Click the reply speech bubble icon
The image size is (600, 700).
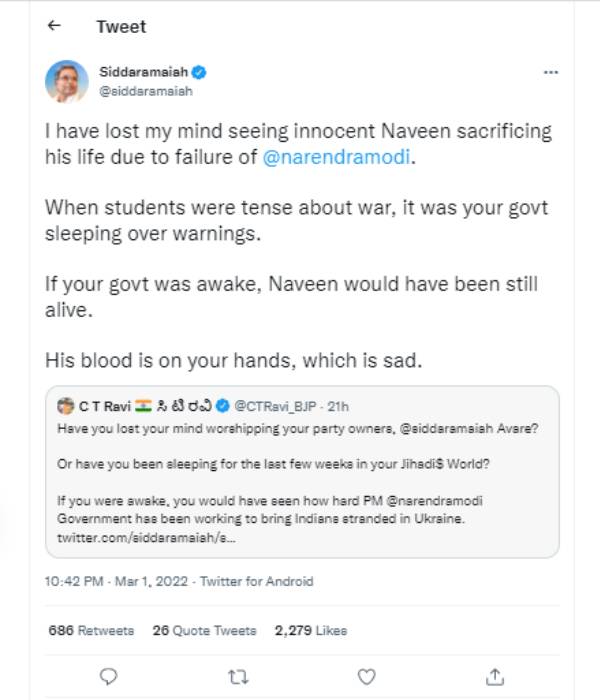click(x=109, y=677)
